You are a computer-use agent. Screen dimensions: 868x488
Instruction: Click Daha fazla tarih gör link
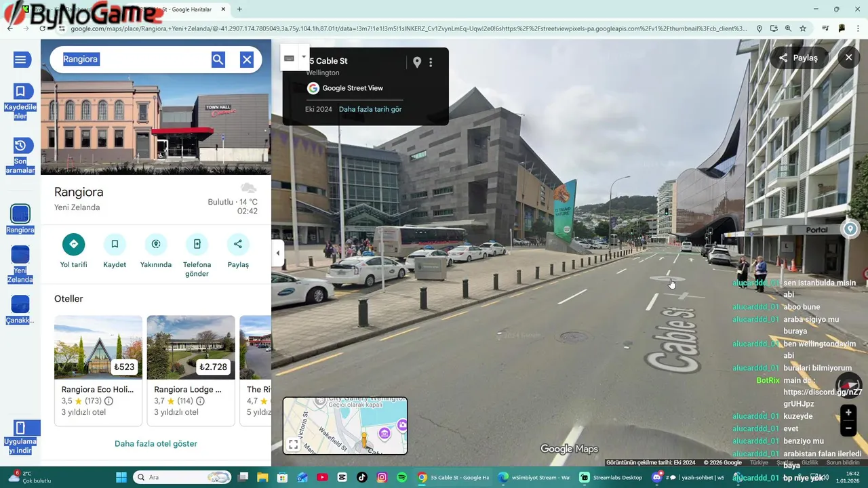click(x=370, y=109)
